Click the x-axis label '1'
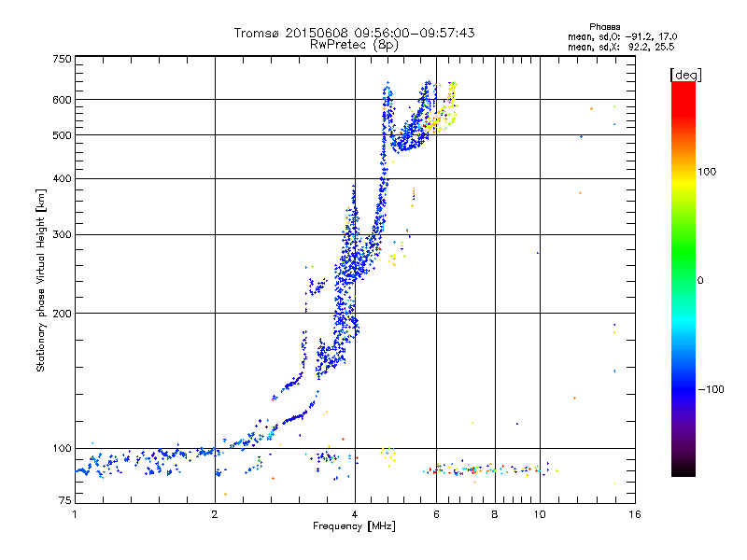Screen dimensions: 747x560 [75, 514]
